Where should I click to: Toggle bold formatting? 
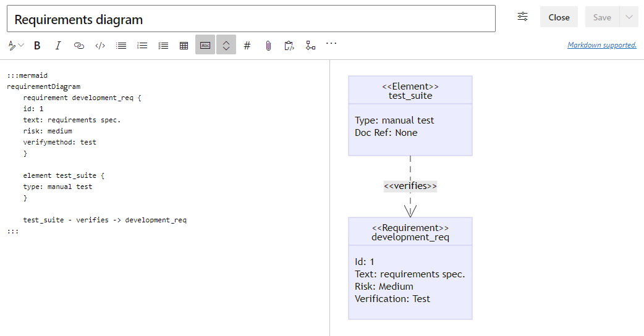[37, 45]
